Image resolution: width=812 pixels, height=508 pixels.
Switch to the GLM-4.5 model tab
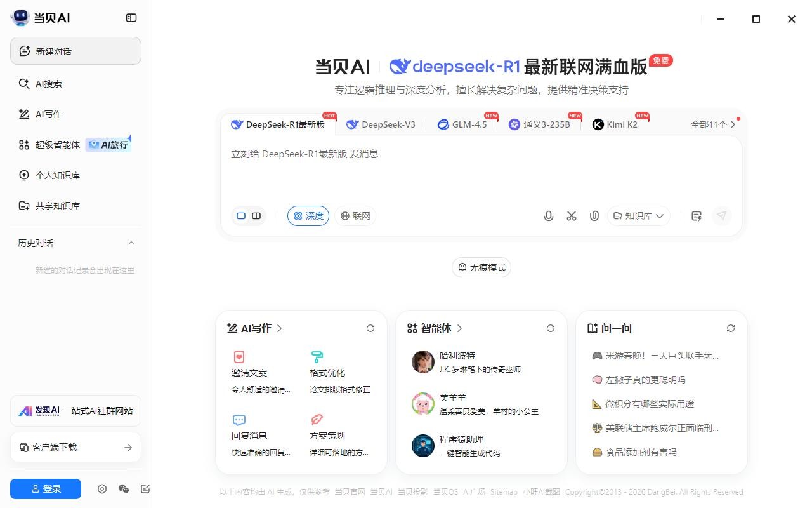click(x=463, y=124)
